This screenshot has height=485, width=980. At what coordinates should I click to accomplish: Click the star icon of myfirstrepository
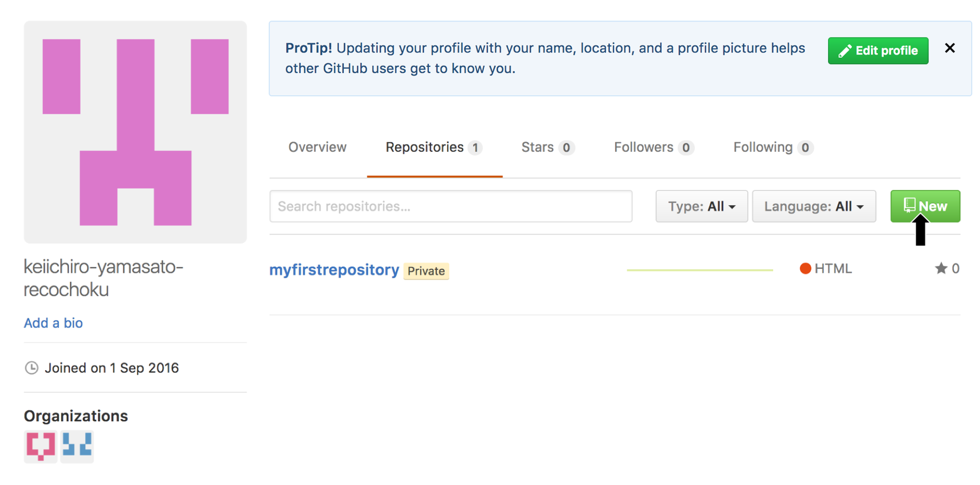(x=941, y=268)
